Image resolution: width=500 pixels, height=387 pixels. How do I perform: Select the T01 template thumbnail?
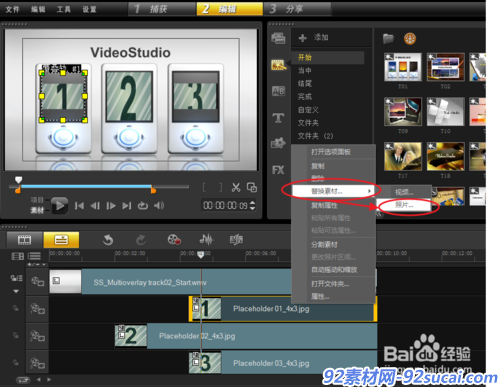403,67
